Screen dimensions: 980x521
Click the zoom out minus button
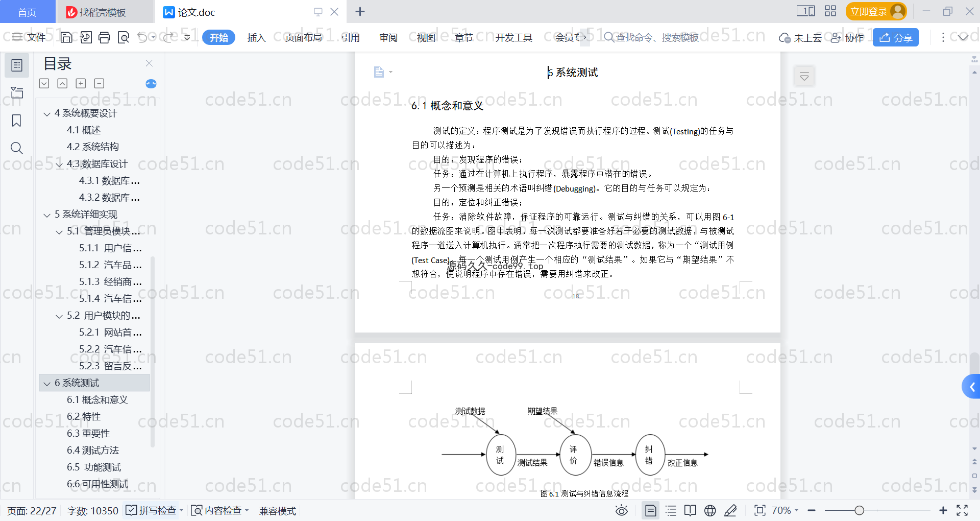click(812, 510)
